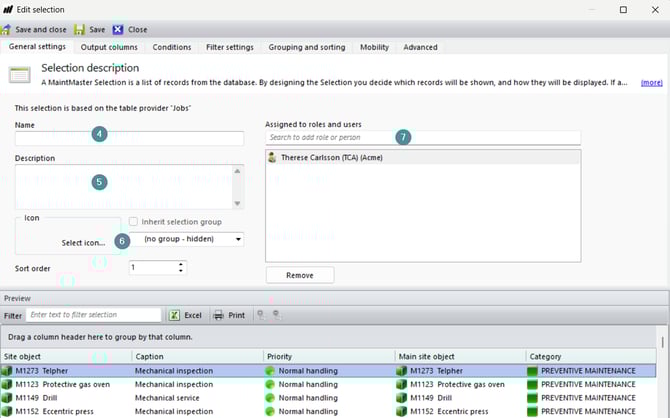Click the Sort order number field
670x418 pixels.
(153, 268)
